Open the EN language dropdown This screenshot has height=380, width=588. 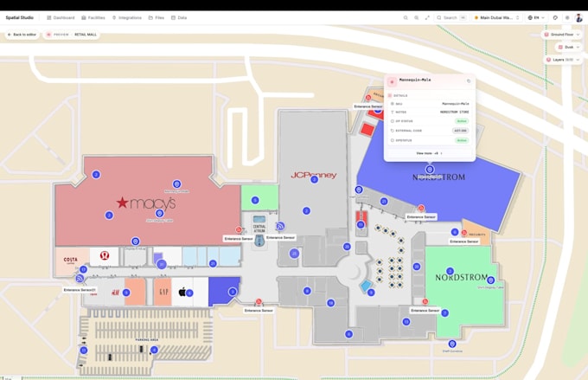point(536,17)
